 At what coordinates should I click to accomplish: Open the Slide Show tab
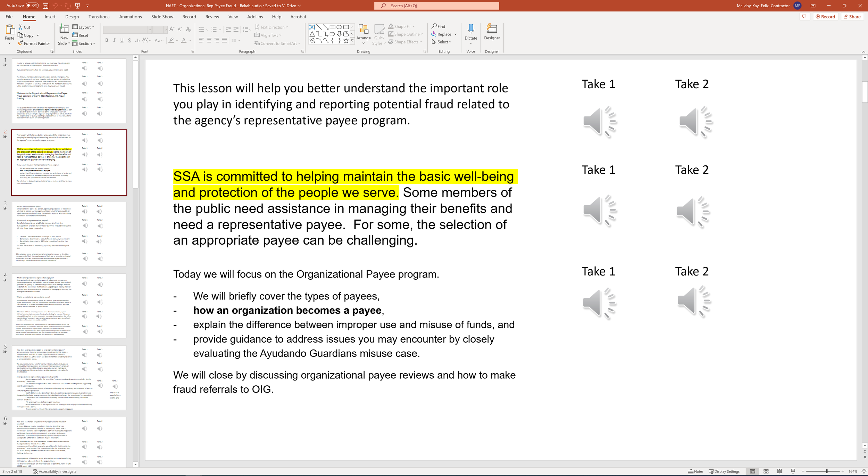click(162, 17)
